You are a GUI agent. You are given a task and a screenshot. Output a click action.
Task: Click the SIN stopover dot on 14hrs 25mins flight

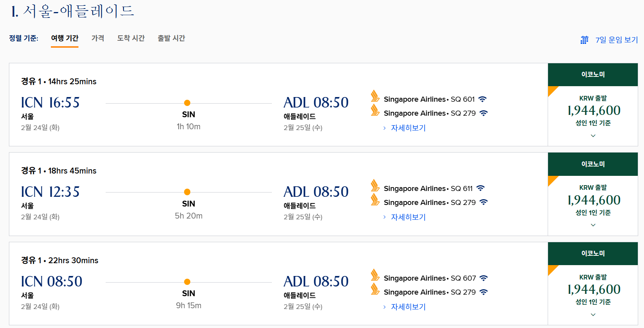(187, 103)
